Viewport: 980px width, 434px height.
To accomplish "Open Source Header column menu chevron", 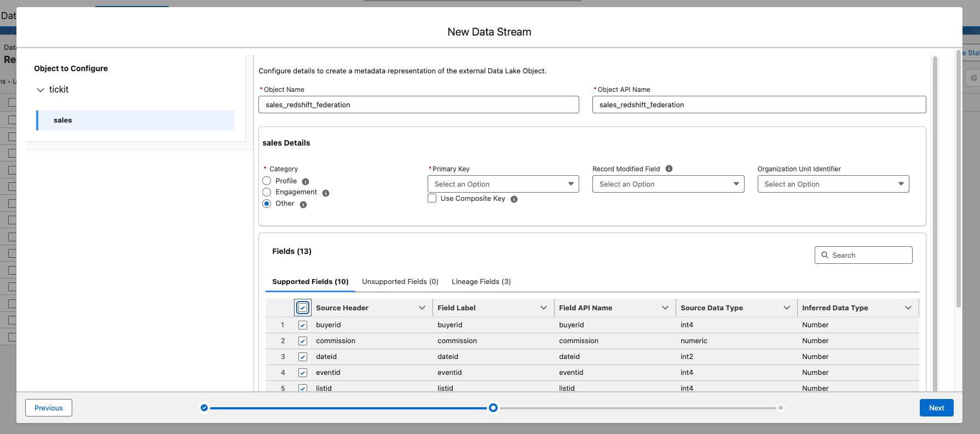I will 422,308.
